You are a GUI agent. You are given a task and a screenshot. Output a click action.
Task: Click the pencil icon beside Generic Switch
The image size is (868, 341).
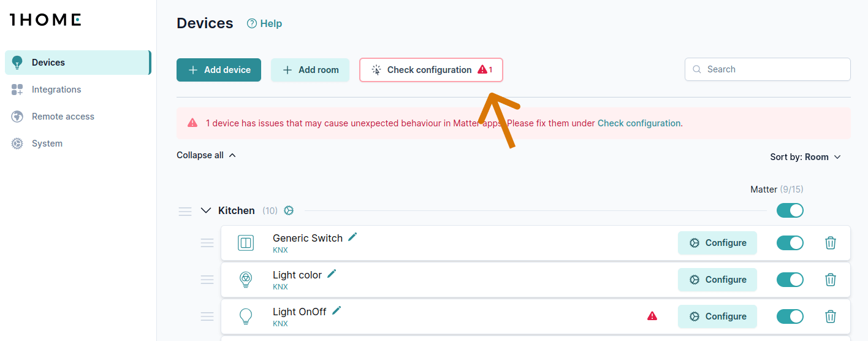(352, 237)
